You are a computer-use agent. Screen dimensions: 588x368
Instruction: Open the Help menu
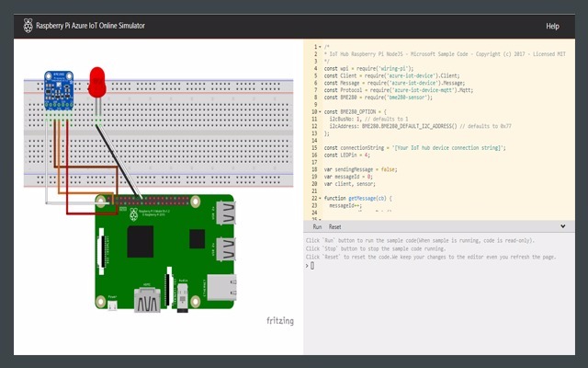[552, 27]
